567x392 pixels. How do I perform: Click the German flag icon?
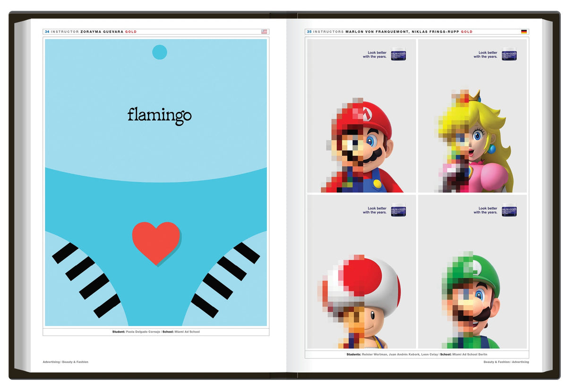coord(524,32)
